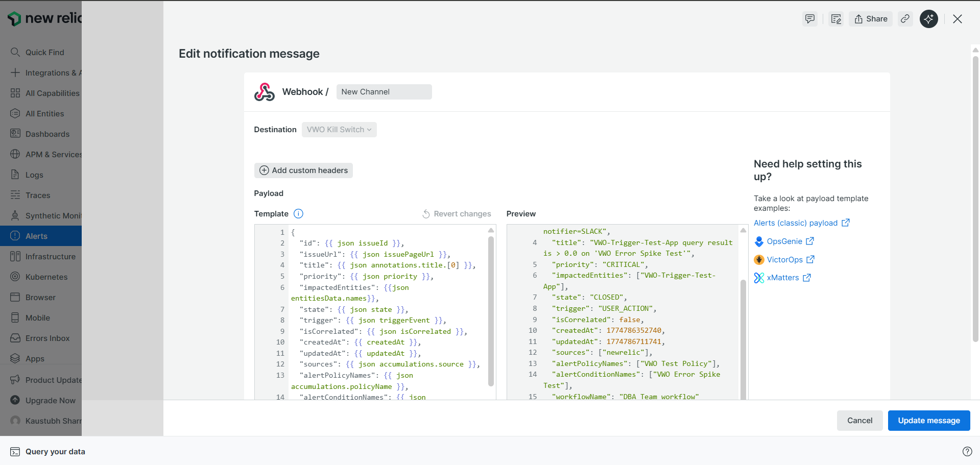
Task: Click the main panel vertical scrollbar
Action: click(x=975, y=199)
